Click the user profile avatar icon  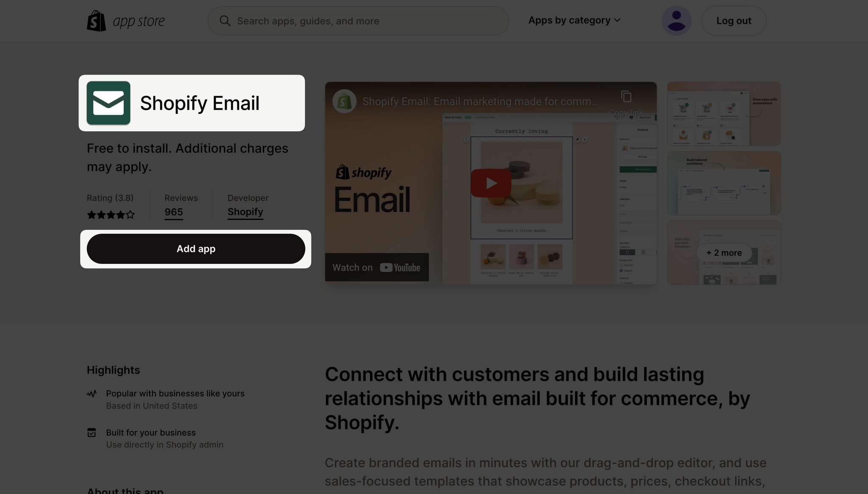676,20
